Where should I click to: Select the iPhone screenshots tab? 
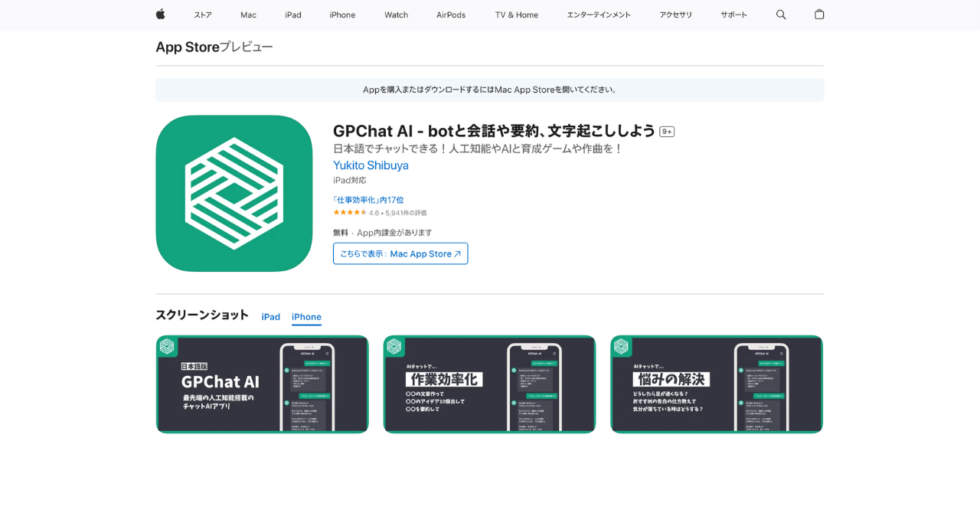pos(306,317)
